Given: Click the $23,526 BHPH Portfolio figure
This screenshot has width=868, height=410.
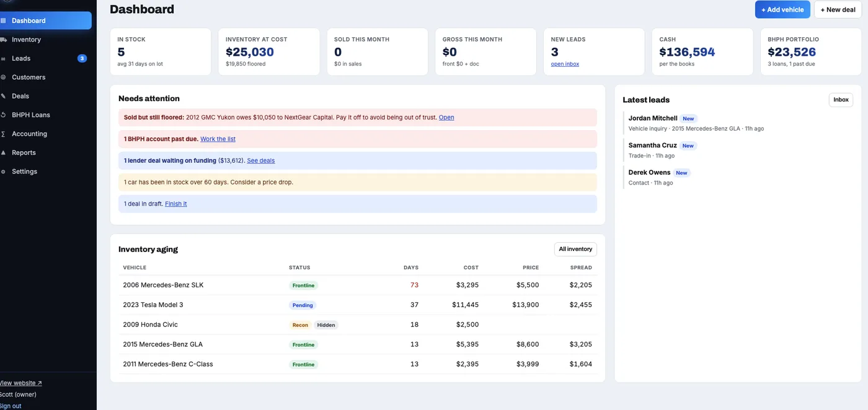Looking at the screenshot, I should point(792,52).
